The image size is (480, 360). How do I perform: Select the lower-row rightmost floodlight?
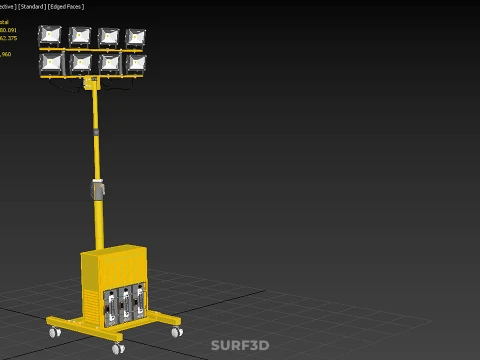pyautogui.click(x=136, y=63)
